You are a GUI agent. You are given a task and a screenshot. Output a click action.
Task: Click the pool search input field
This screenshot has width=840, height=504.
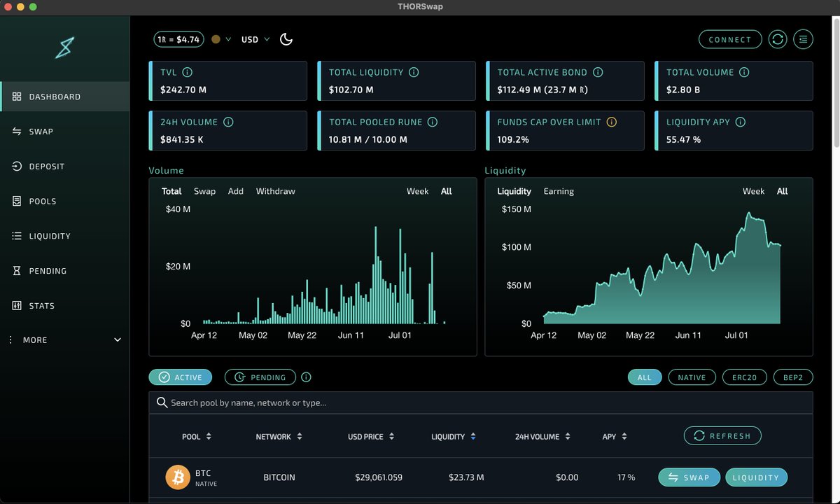pos(481,402)
